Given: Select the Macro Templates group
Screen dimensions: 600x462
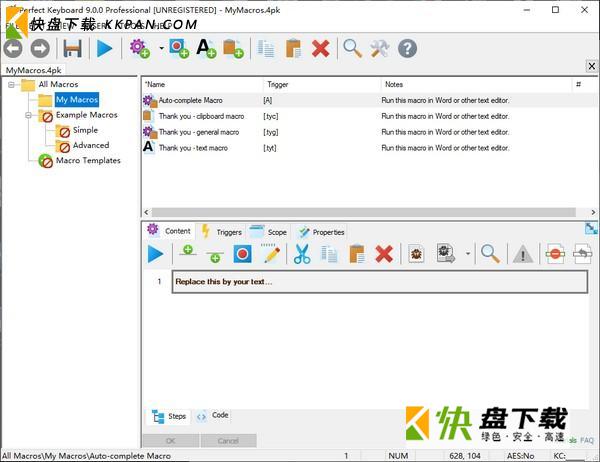Looking at the screenshot, I should (88, 160).
